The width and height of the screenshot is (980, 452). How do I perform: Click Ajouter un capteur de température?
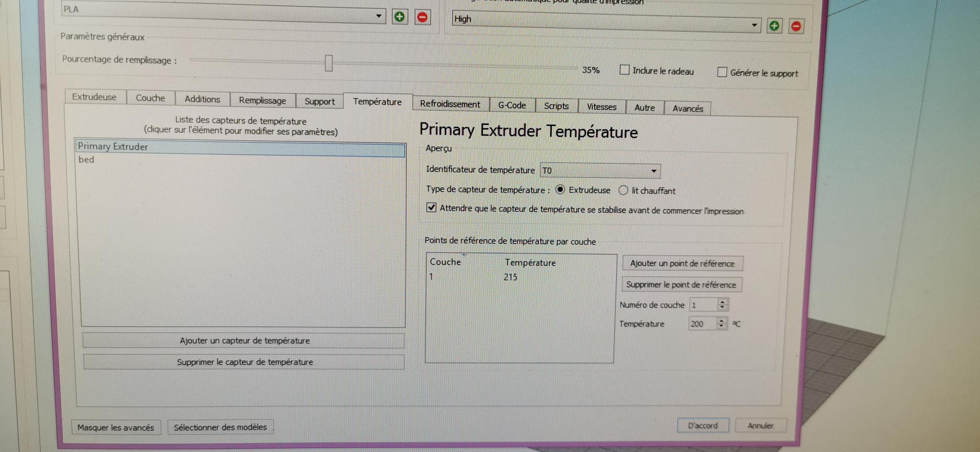(244, 340)
